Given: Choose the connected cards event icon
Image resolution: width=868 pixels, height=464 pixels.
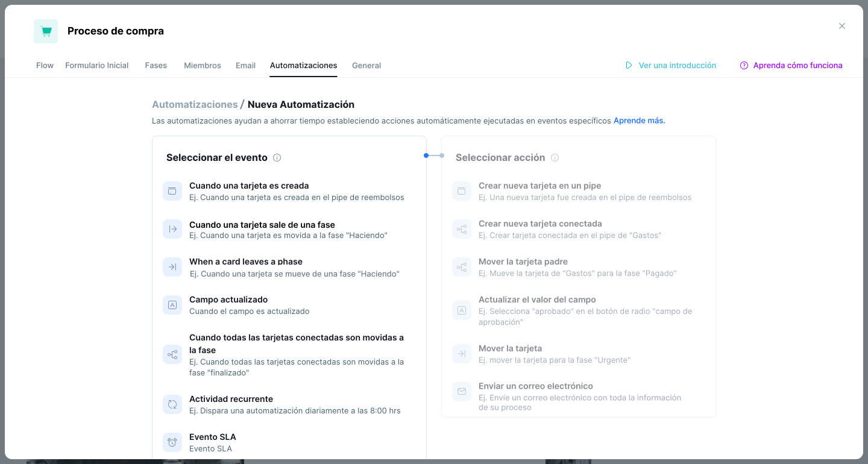Looking at the screenshot, I should tap(172, 355).
